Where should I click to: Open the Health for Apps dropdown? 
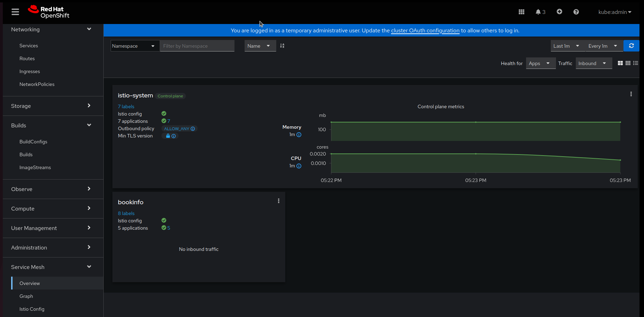tap(541, 63)
